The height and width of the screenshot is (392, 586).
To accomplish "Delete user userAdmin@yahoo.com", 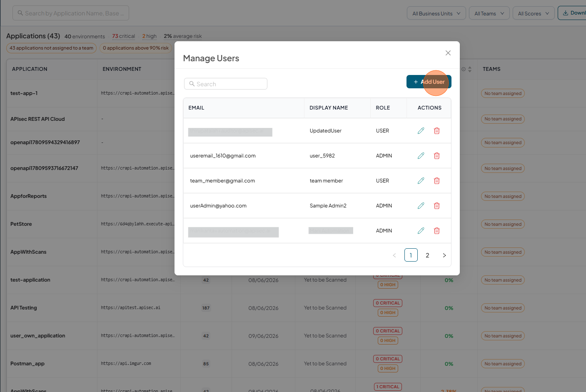I will [x=437, y=206].
